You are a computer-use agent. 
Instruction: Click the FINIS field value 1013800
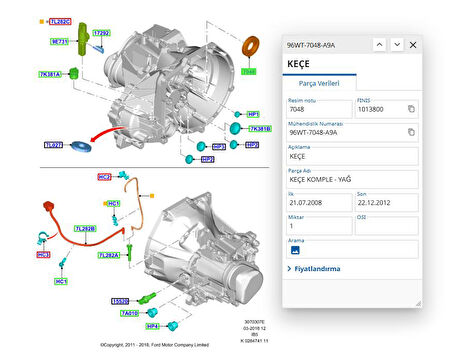(370, 109)
